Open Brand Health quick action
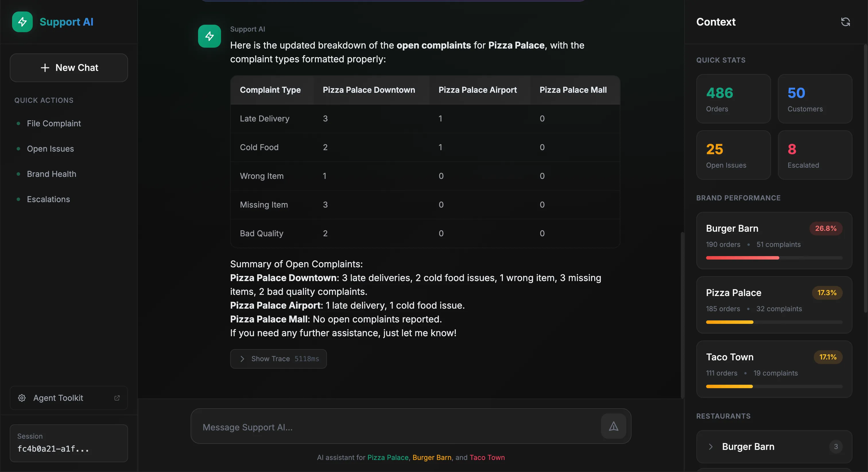 [52, 174]
